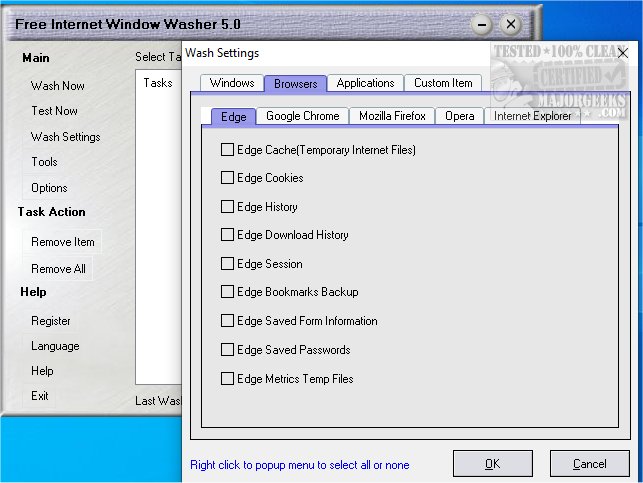This screenshot has height=483, width=643.
Task: Check the Edge Cookies option
Action: point(227,178)
